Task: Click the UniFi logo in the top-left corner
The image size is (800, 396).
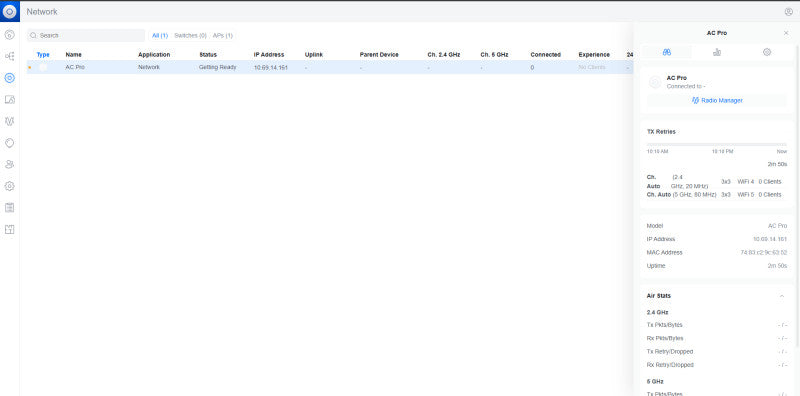Action: coord(10,11)
